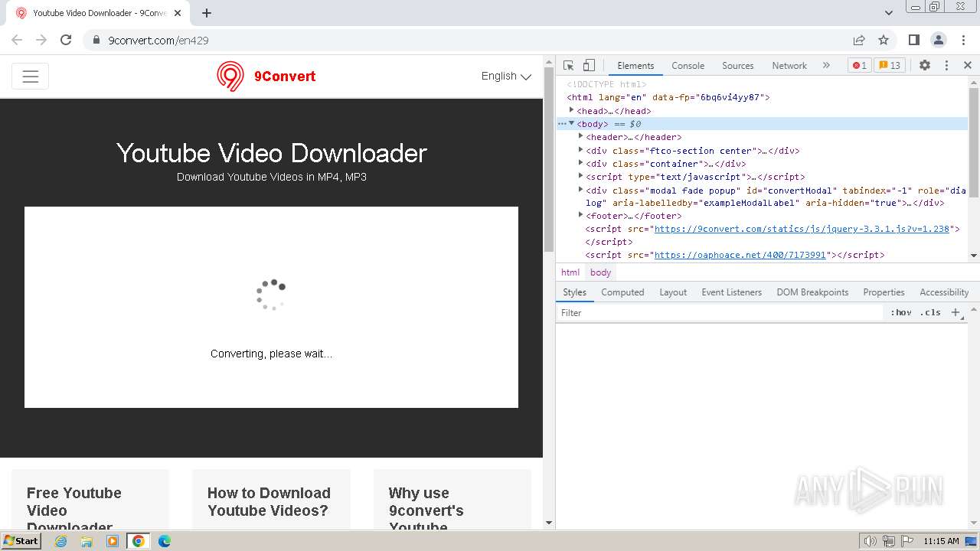Click the volume speaker tray icon
The width and height of the screenshot is (980, 551).
pyautogui.click(x=870, y=541)
